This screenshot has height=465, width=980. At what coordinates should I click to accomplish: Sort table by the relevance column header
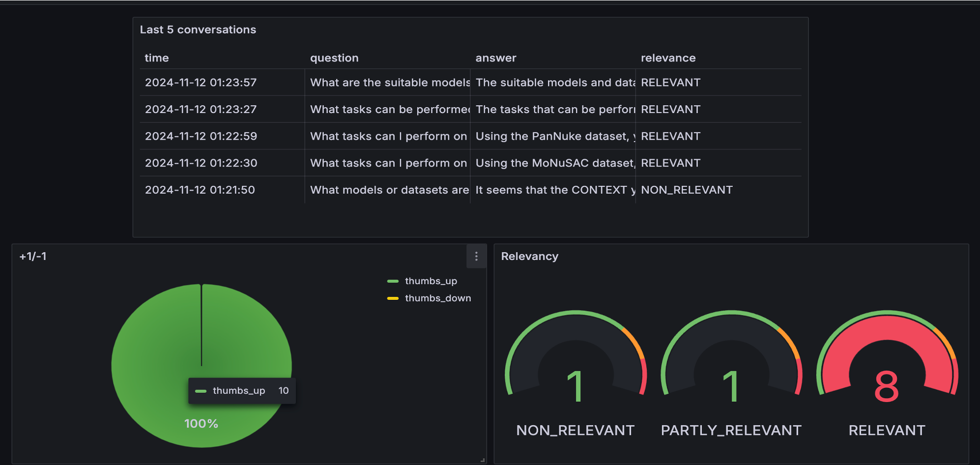668,58
